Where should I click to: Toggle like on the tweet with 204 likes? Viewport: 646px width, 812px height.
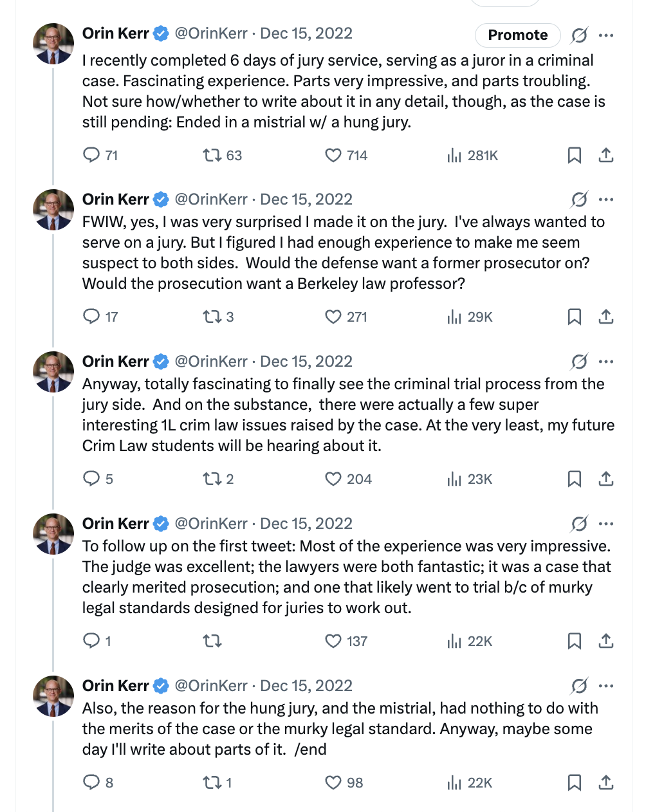pyautogui.click(x=333, y=479)
